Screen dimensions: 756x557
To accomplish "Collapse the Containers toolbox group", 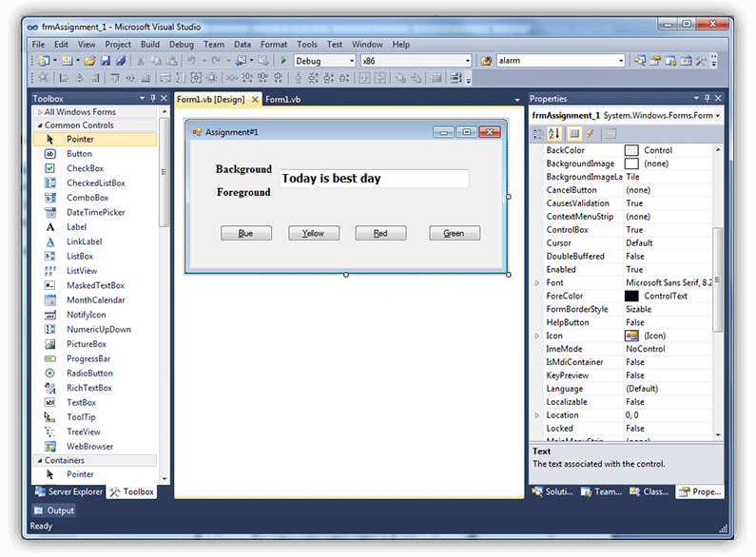I will (x=40, y=461).
